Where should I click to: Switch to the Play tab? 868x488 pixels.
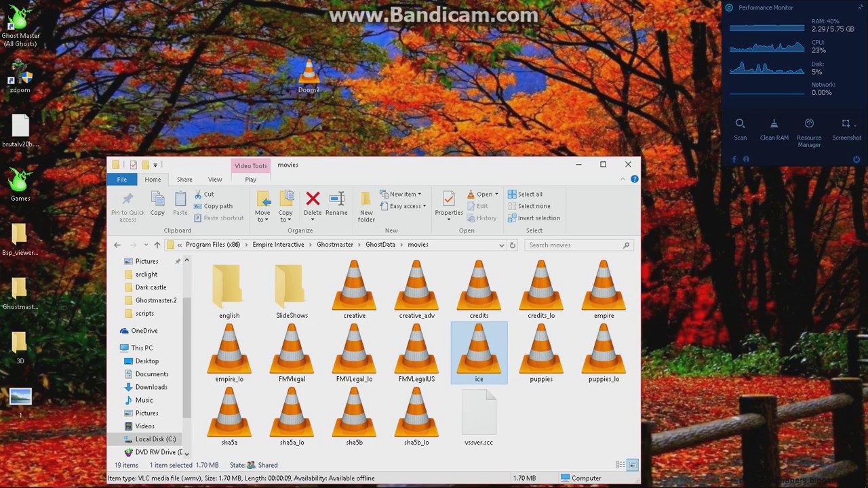(251, 180)
